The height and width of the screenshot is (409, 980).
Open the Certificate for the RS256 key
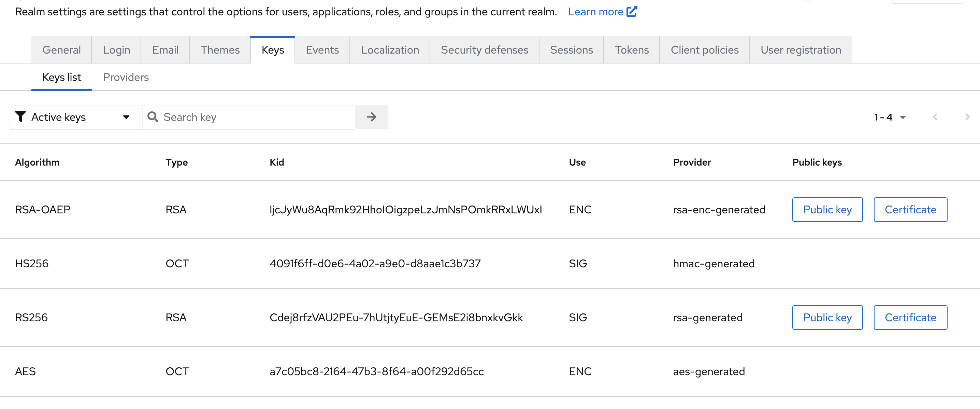pos(910,317)
